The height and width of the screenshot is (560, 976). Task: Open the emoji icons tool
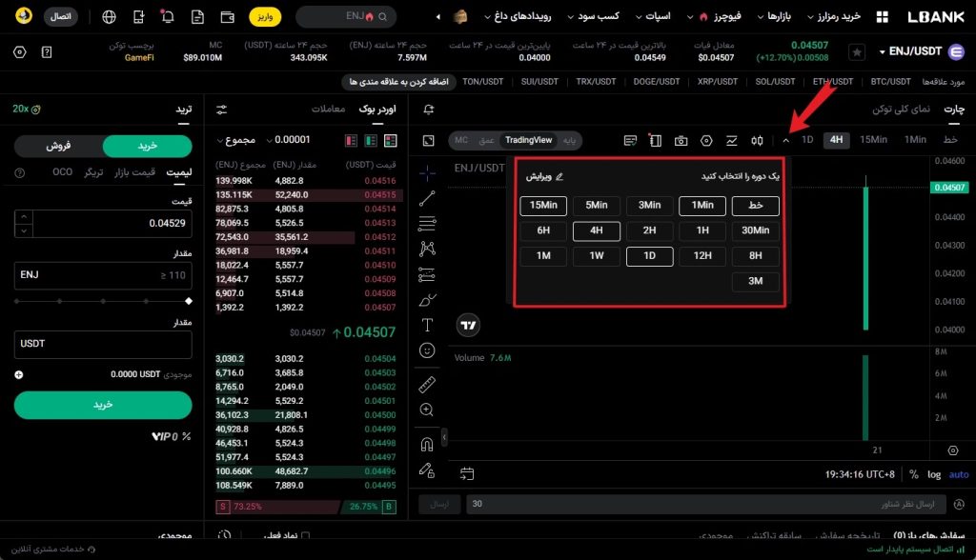coord(427,350)
